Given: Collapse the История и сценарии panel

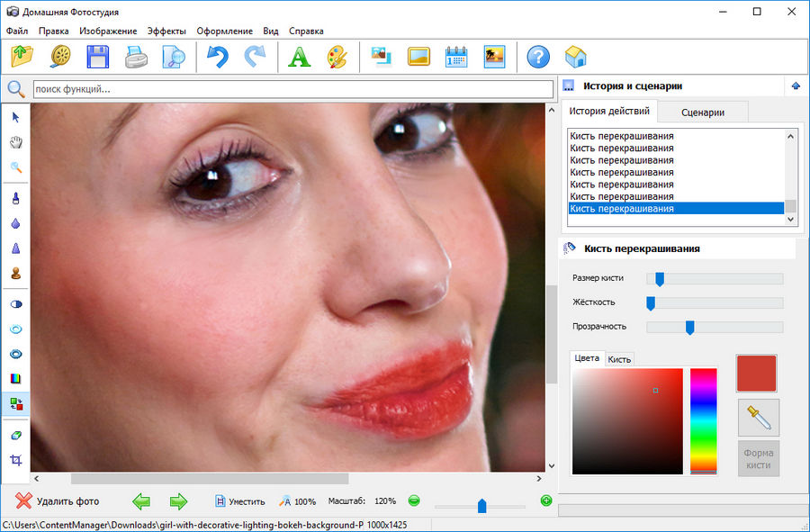Looking at the screenshot, I should pos(795,86).
